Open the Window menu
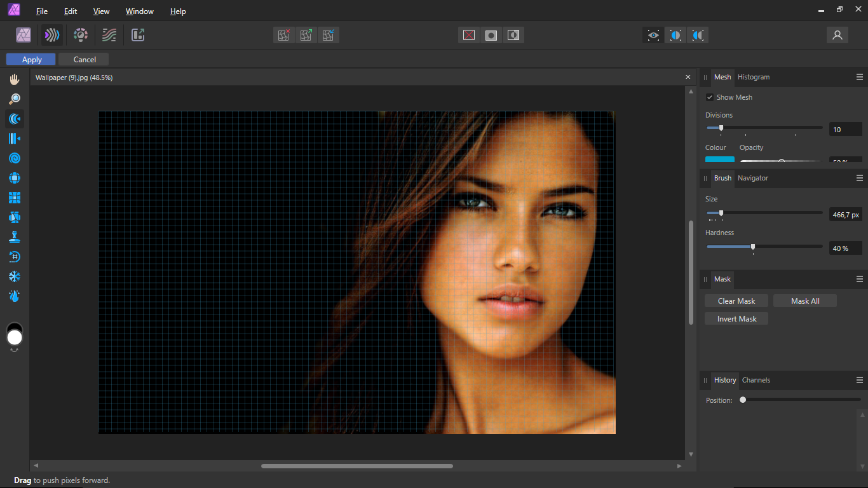 [x=140, y=11]
